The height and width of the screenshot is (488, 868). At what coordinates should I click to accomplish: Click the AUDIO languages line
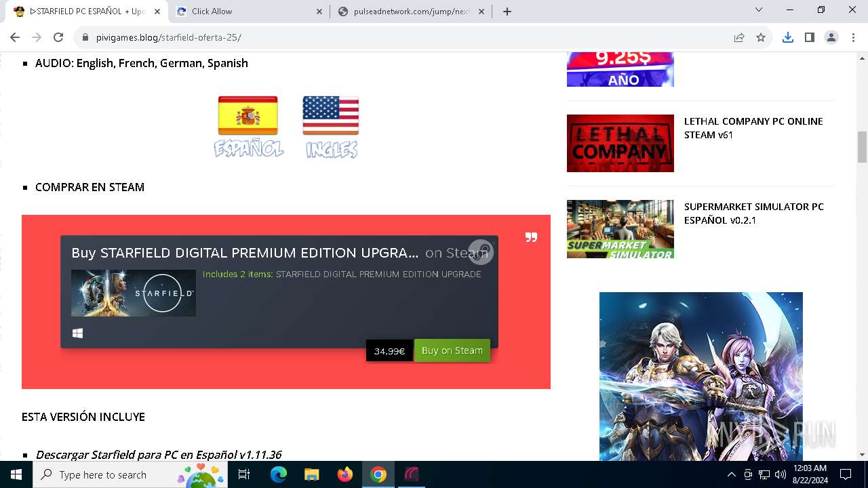click(142, 63)
